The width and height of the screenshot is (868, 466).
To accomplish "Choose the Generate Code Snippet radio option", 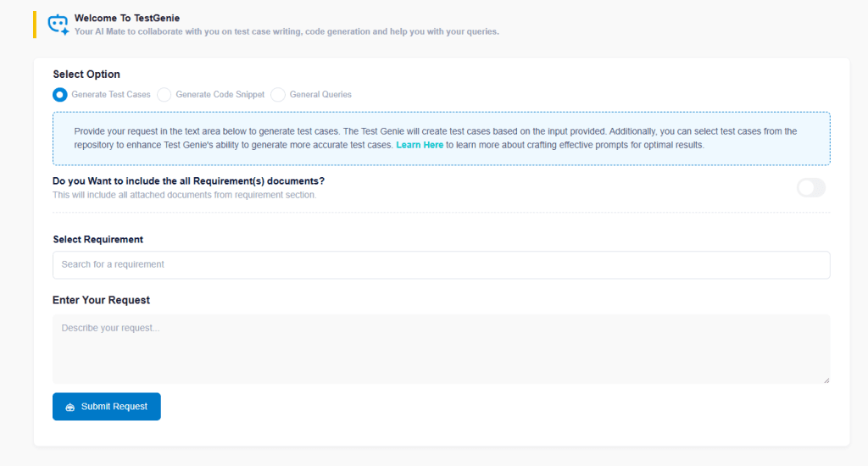I will (164, 95).
